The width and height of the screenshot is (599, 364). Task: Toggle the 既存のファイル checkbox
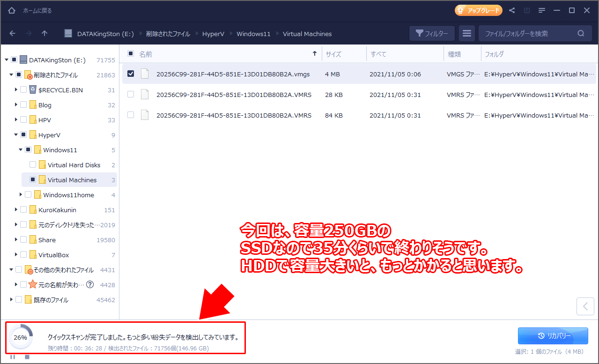(x=19, y=299)
